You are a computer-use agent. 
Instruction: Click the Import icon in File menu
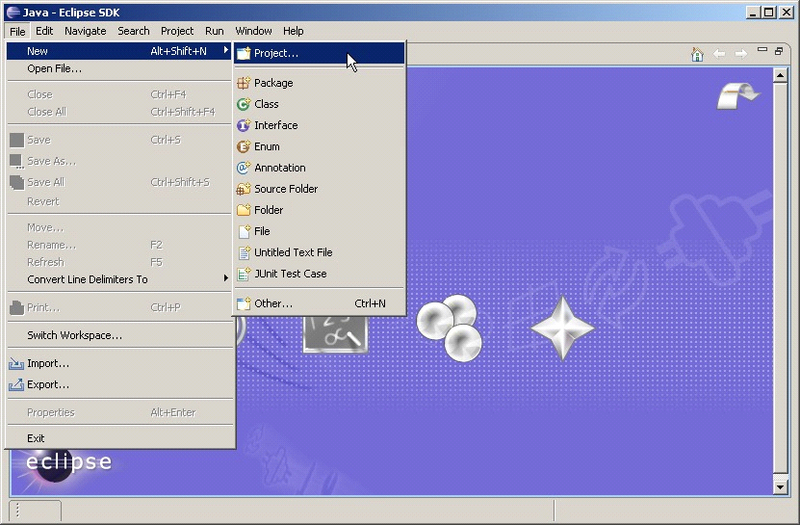[16, 364]
